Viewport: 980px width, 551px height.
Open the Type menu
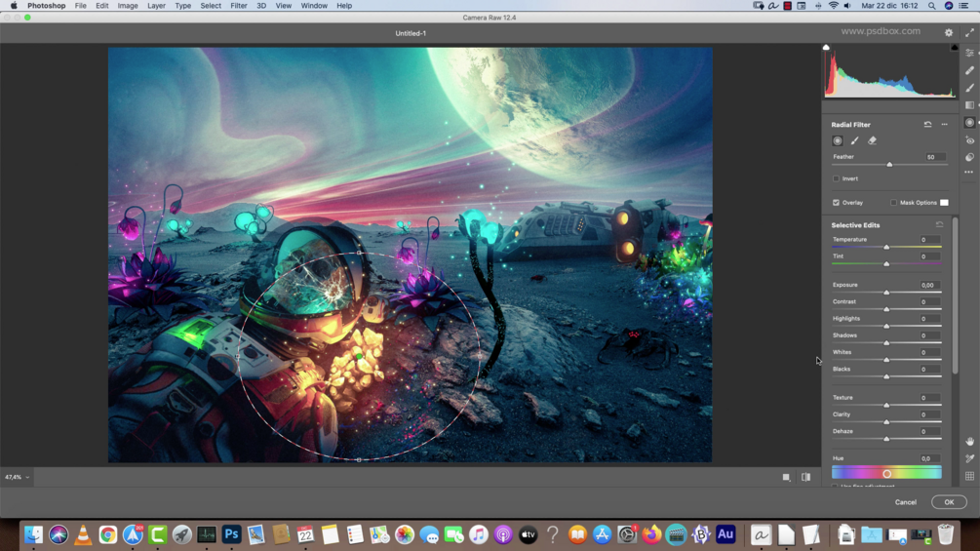183,6
